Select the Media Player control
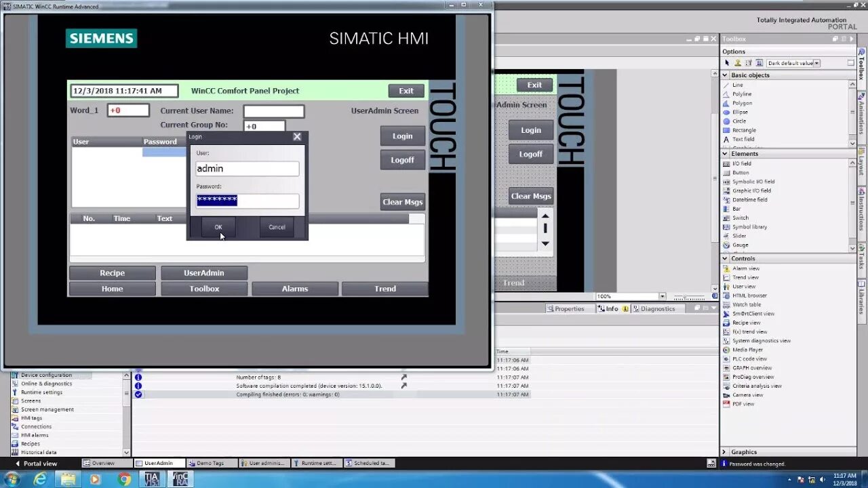Image resolution: width=868 pixels, height=488 pixels. 747,350
